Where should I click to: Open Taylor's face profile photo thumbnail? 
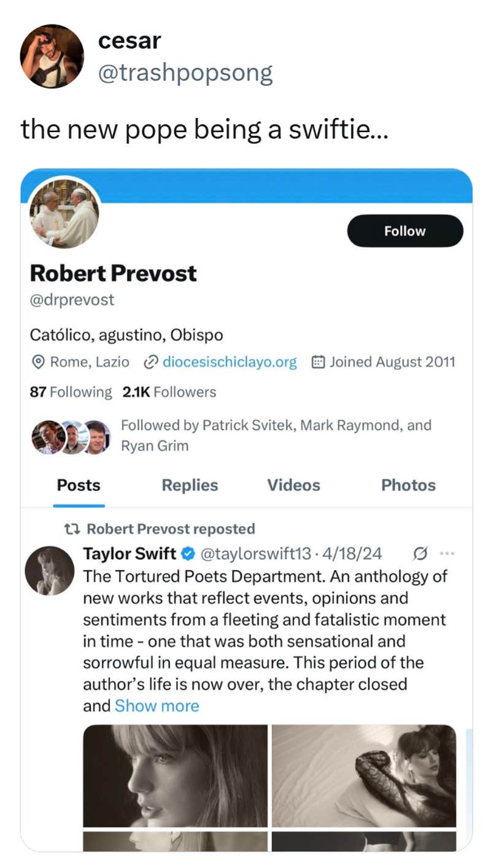click(176, 775)
